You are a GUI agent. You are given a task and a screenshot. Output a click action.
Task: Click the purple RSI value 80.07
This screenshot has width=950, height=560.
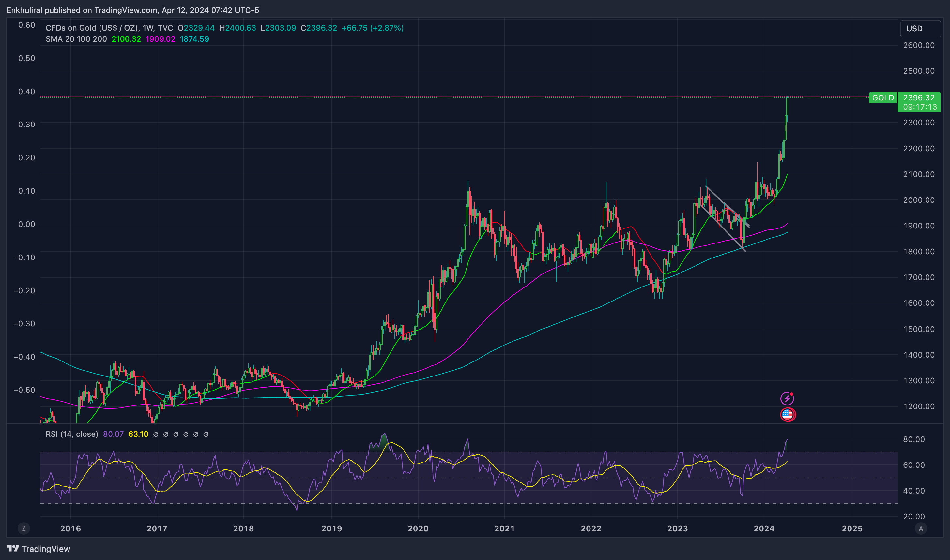point(113,434)
